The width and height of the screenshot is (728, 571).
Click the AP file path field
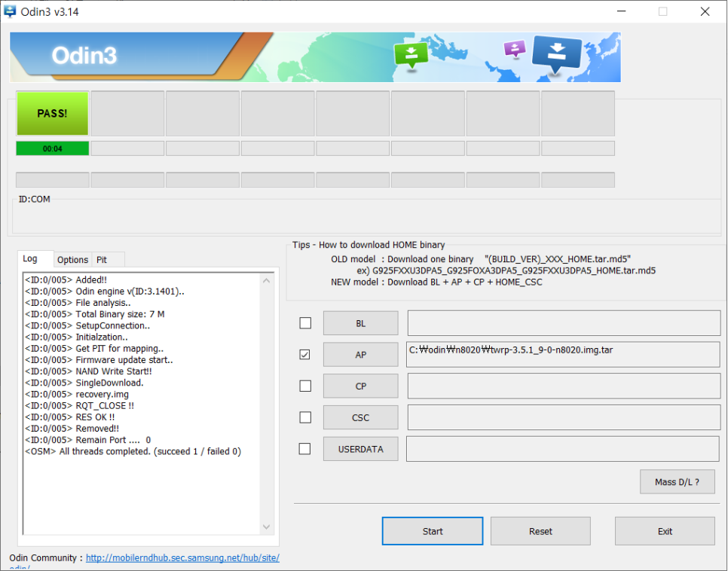tap(563, 355)
